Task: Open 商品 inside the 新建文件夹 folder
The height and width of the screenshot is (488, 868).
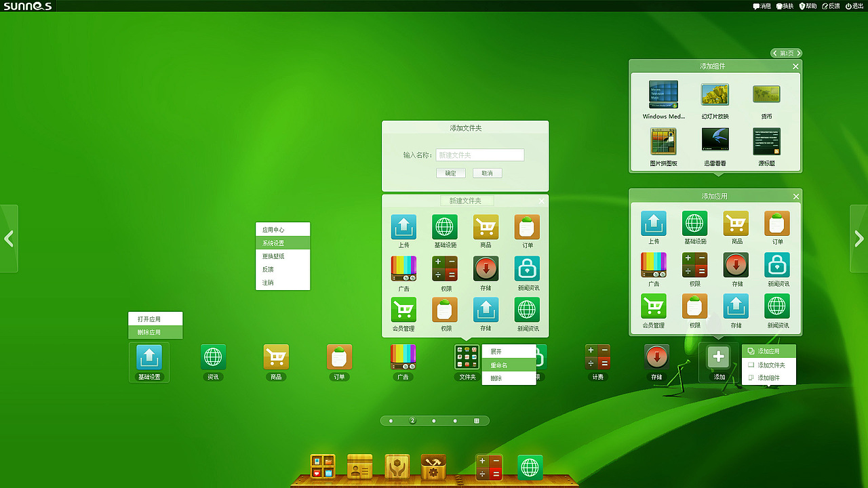Action: pos(486,228)
